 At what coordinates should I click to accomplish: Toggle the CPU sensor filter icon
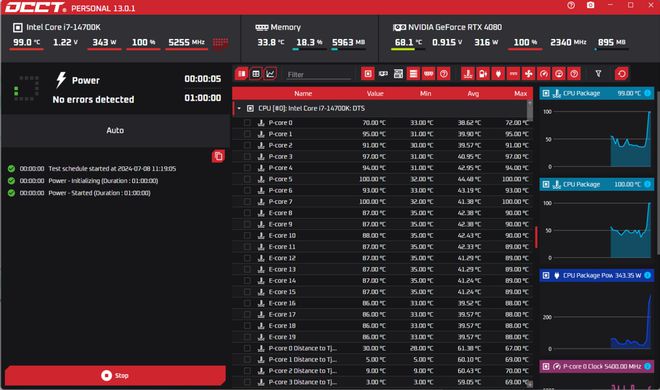click(x=368, y=74)
